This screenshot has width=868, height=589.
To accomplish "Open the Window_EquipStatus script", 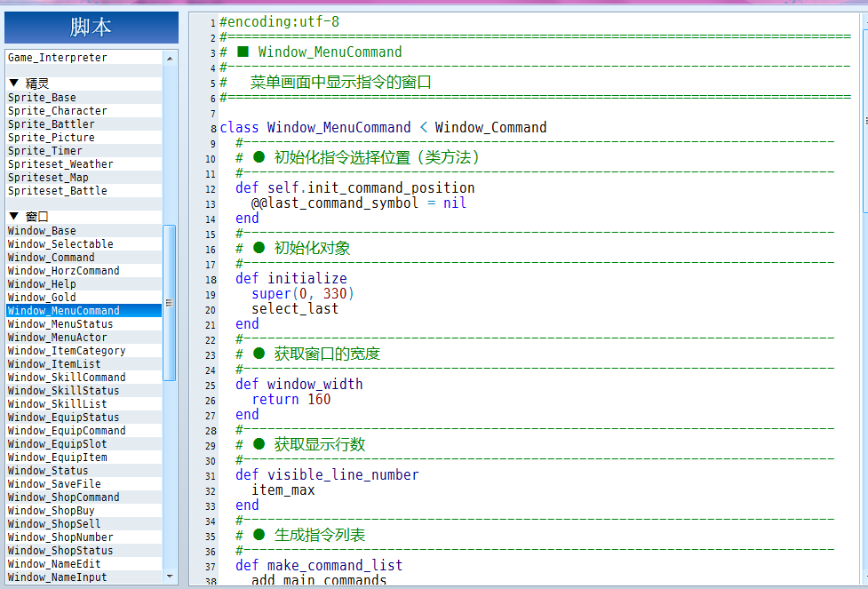I will 84,418.
